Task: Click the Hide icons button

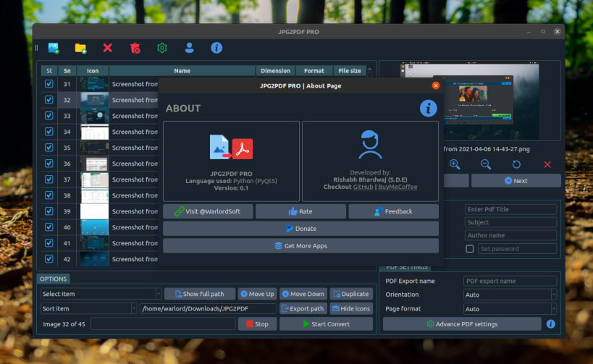Action: tap(351, 308)
